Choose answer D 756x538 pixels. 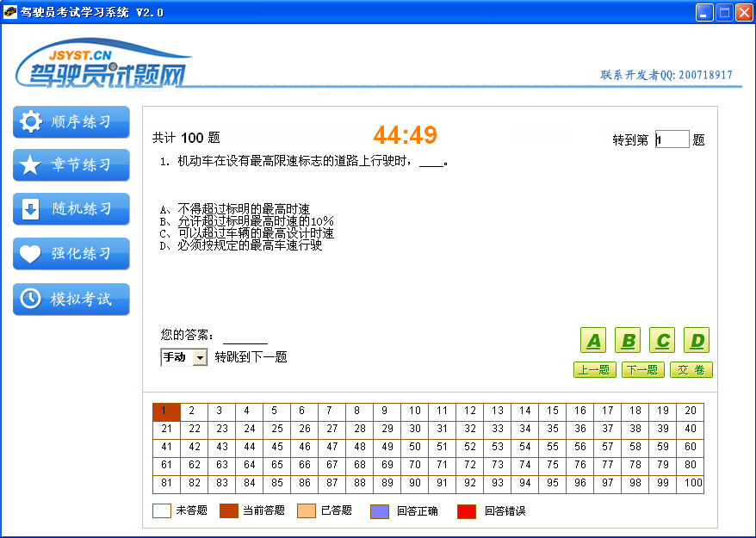[x=697, y=340]
